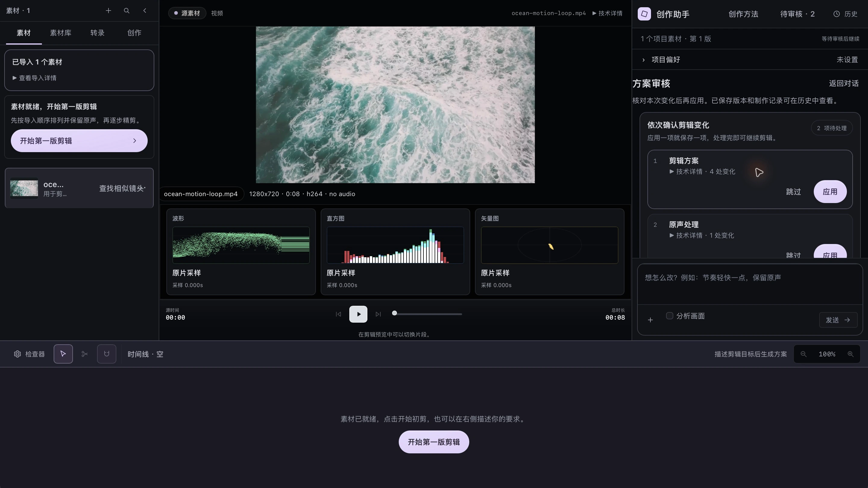The height and width of the screenshot is (488, 868).
Task: Click 开始第一版剪辑 in the timeline
Action: (x=434, y=442)
